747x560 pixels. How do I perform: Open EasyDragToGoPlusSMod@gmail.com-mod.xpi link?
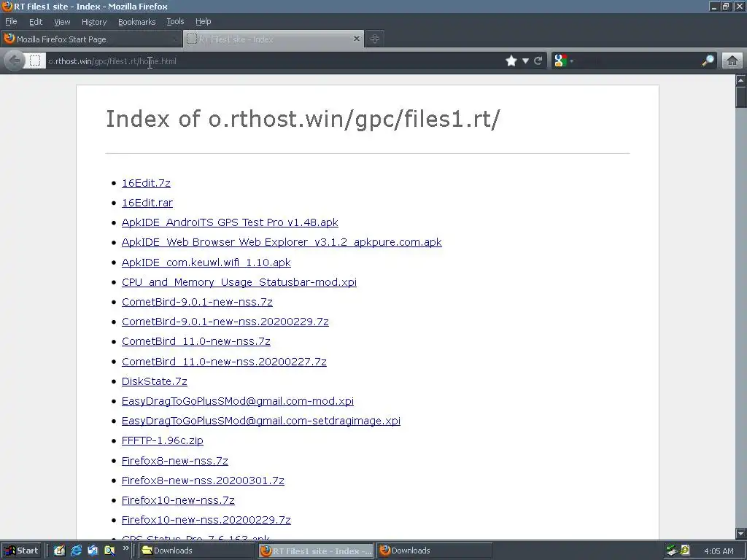click(x=238, y=401)
